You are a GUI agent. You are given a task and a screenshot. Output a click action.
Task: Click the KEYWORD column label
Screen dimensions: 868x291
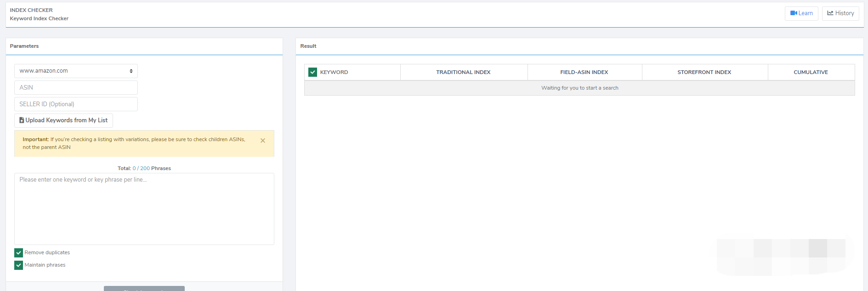pyautogui.click(x=334, y=72)
